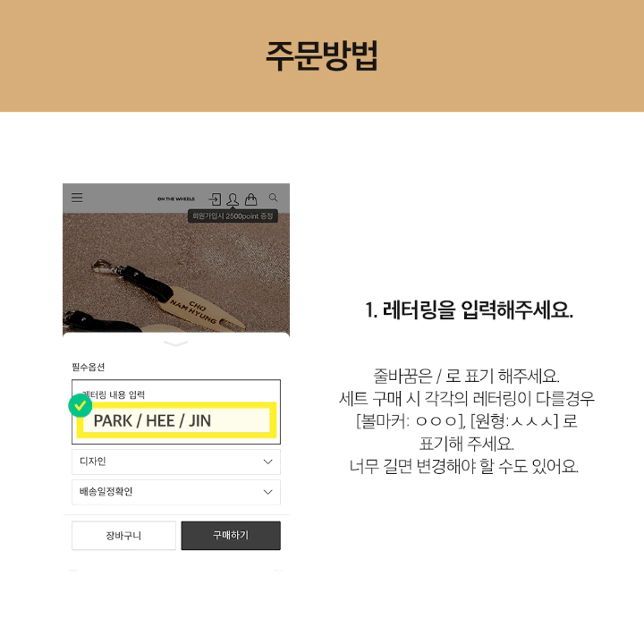This screenshot has width=644, height=644.
Task: Click the 레터링 내용 입력 label
Action: (114, 394)
